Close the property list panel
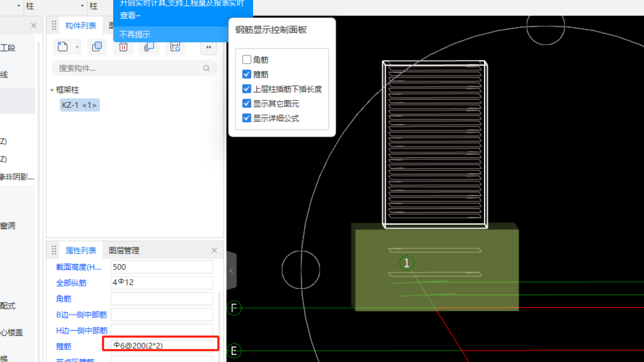This screenshot has height=362, width=644. [x=215, y=251]
